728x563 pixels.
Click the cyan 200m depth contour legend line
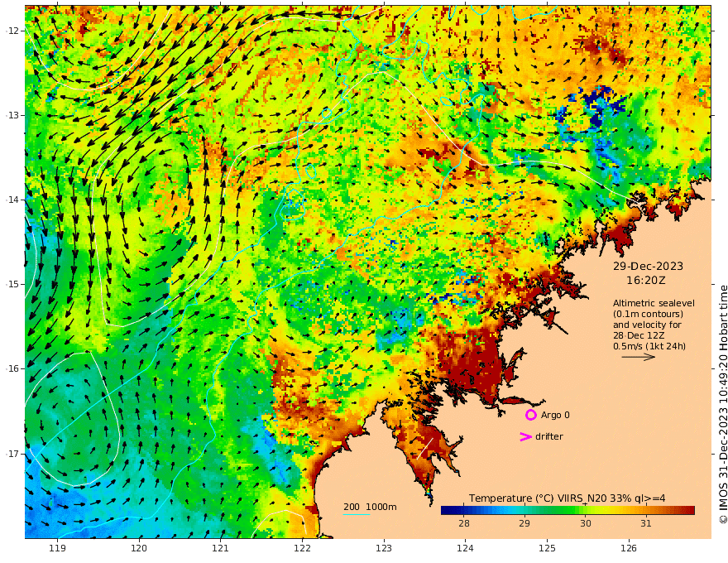pyautogui.click(x=357, y=514)
